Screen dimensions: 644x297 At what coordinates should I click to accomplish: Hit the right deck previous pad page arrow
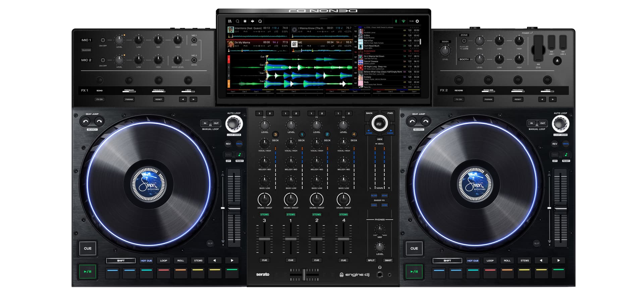541,260
